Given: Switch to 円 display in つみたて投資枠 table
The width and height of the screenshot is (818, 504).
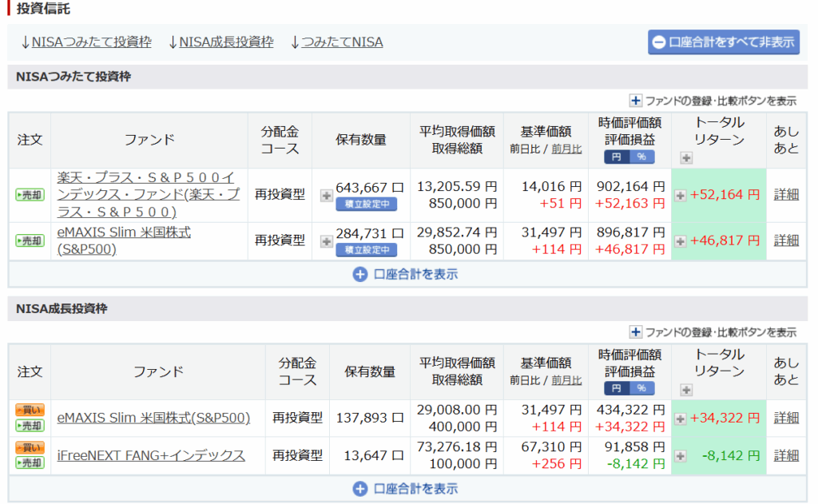Looking at the screenshot, I should click(617, 157).
